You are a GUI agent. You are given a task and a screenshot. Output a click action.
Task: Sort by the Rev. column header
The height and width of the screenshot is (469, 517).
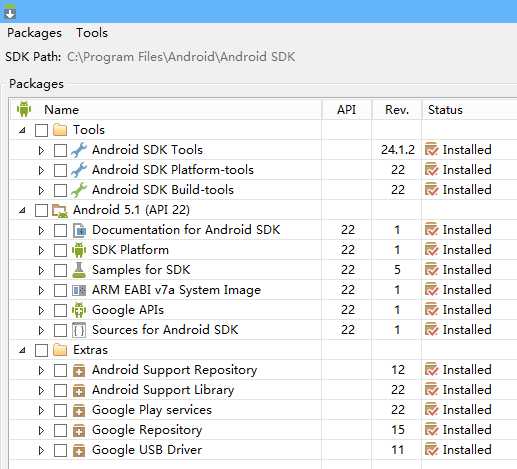coord(397,110)
